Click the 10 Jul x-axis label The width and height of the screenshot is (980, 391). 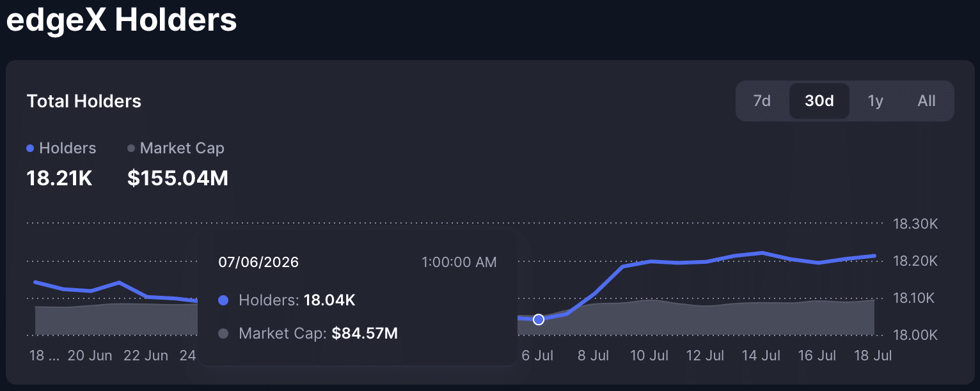click(649, 355)
